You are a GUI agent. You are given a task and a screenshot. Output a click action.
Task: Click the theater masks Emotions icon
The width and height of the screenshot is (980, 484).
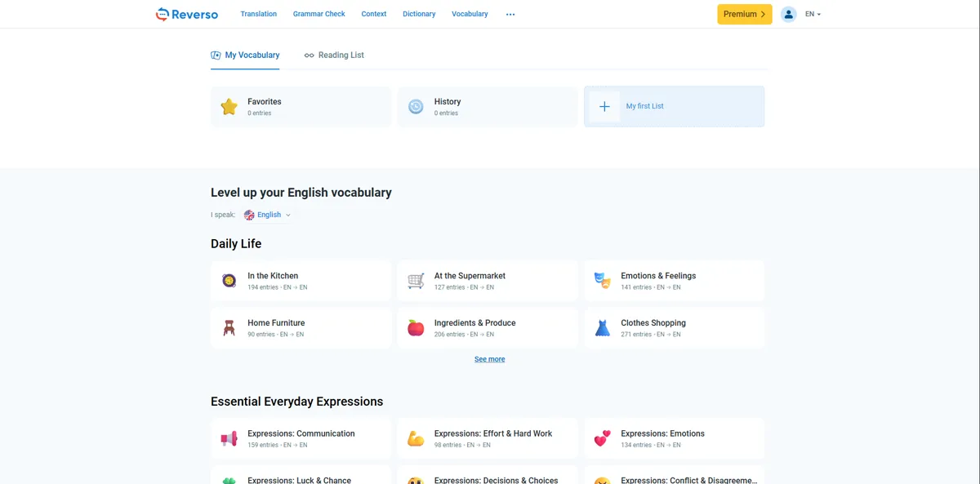pos(603,281)
